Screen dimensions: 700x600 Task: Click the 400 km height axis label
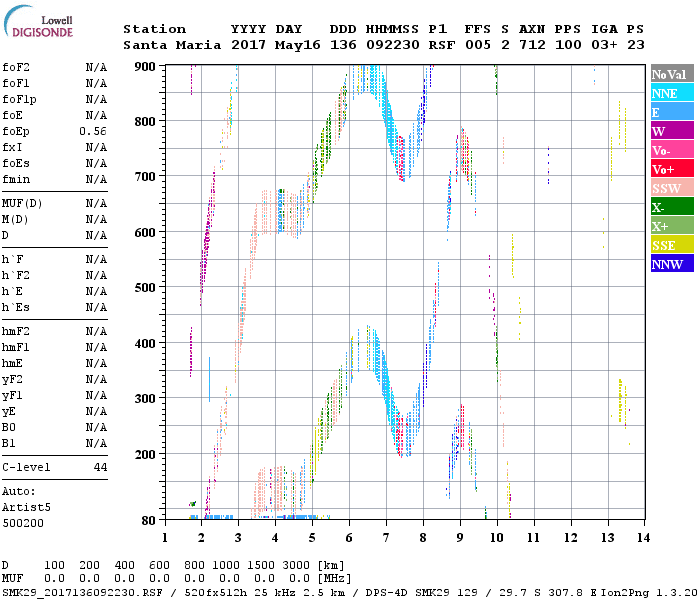(x=145, y=344)
